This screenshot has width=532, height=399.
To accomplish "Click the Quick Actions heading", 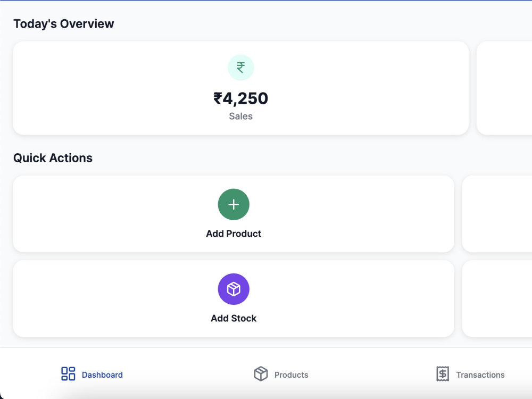I will point(53,158).
